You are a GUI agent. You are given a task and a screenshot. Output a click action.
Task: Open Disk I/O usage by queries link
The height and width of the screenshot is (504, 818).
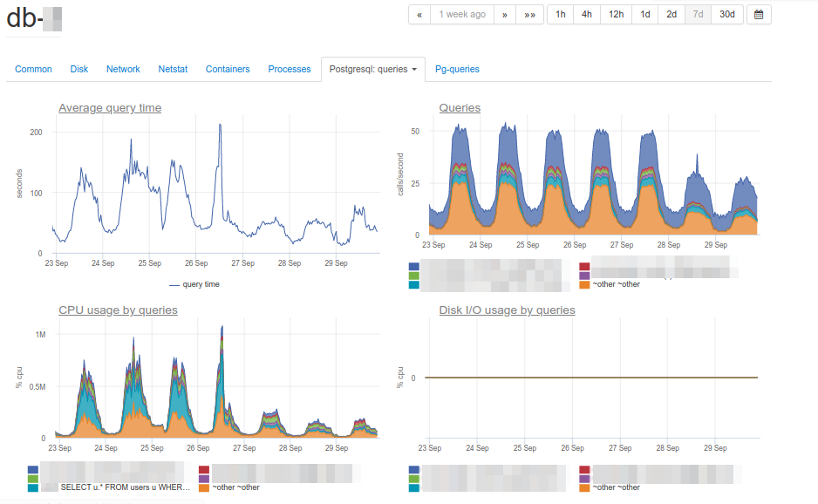pos(507,310)
